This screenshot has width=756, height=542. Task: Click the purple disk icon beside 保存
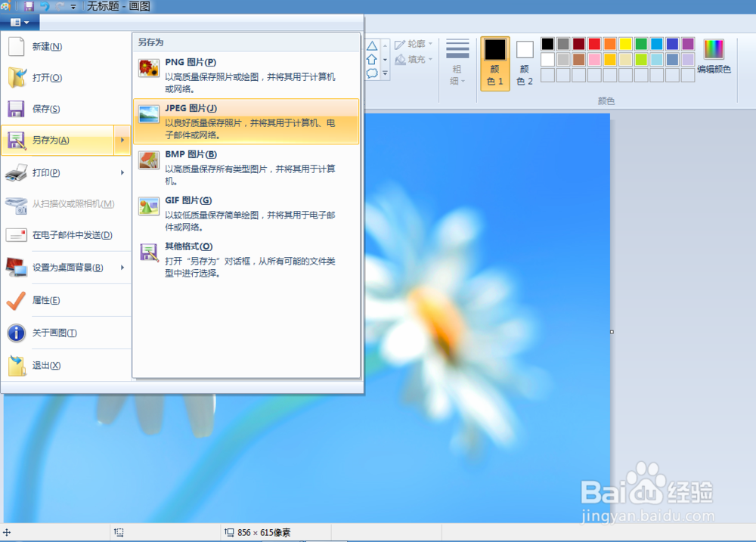16,109
